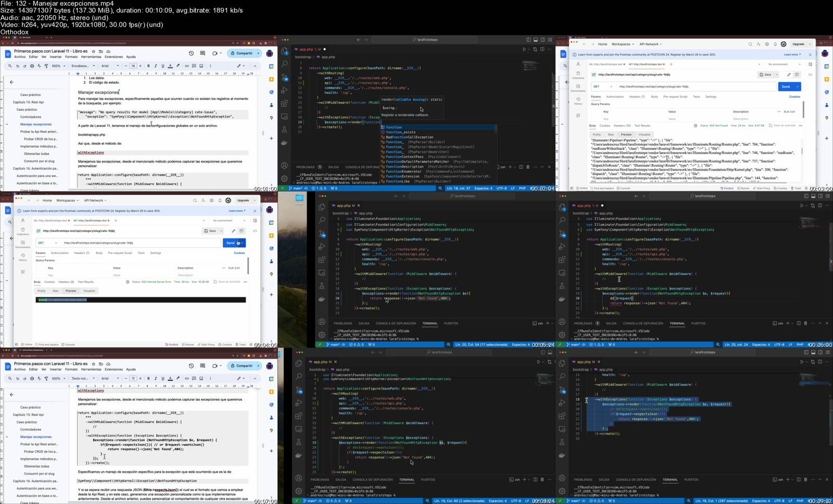The height and width of the screenshot is (504, 833).
Task: Open GET method dropdown in 00:03:00 Postman frame
Action: point(603,86)
